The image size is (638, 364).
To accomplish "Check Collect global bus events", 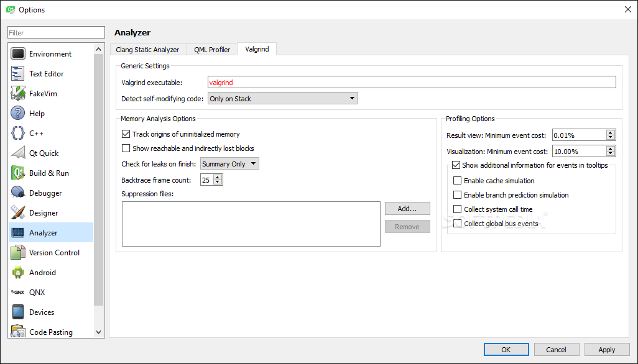I will tap(457, 224).
